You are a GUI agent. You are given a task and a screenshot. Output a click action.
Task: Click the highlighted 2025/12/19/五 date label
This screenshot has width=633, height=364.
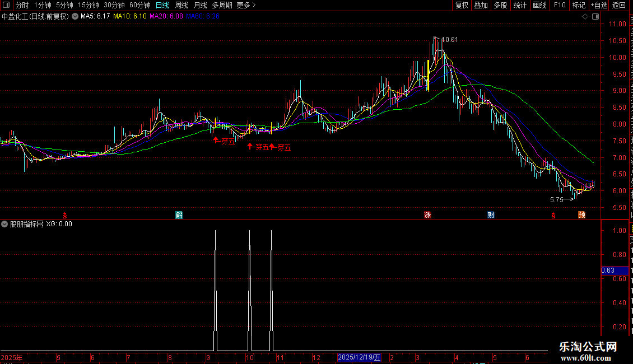[359, 357]
